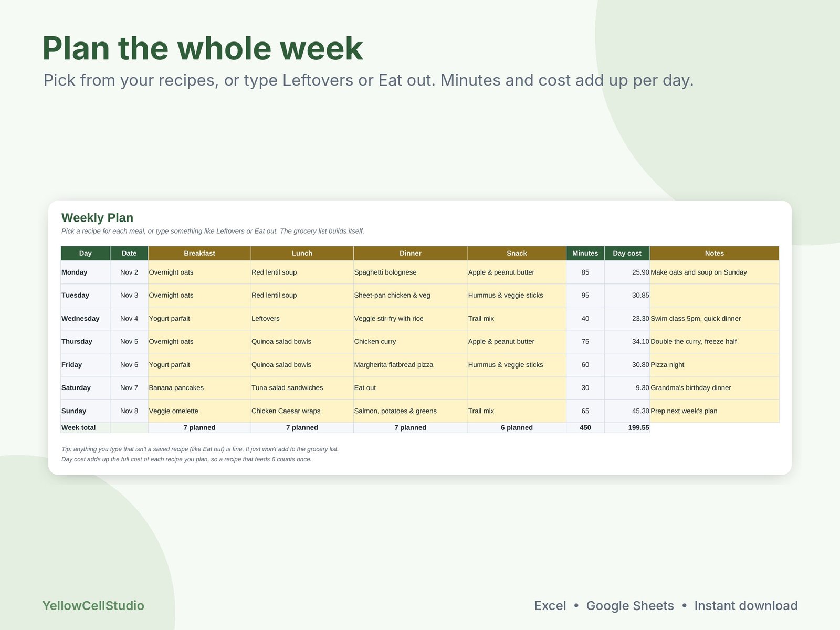Click the Weekly Plan title
This screenshot has width=840, height=630.
[97, 217]
